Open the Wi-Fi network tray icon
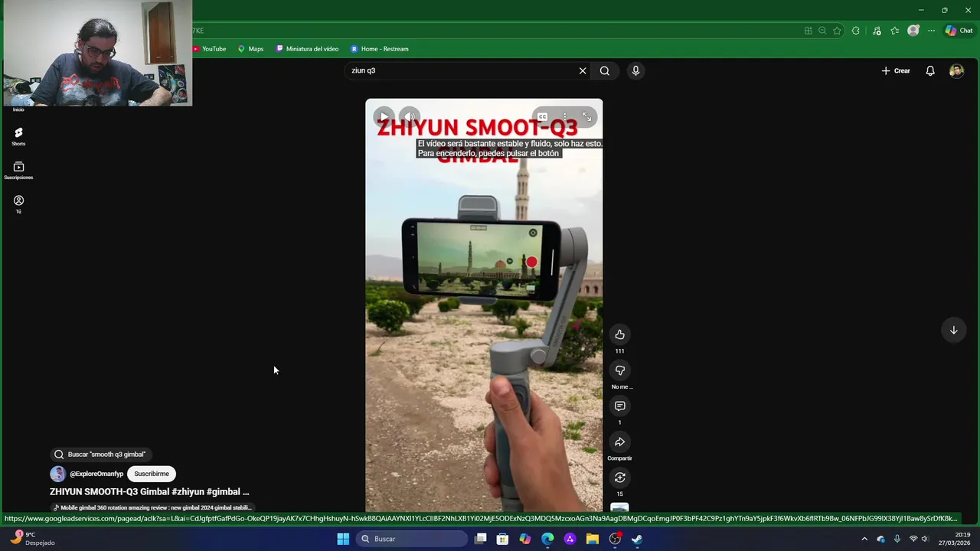The height and width of the screenshot is (551, 980). tap(913, 539)
